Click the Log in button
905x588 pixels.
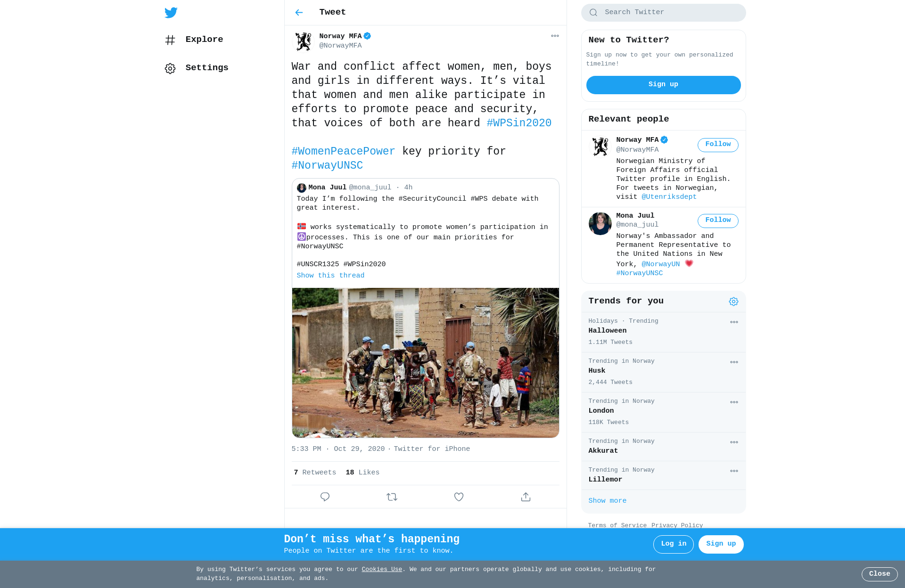point(673,544)
